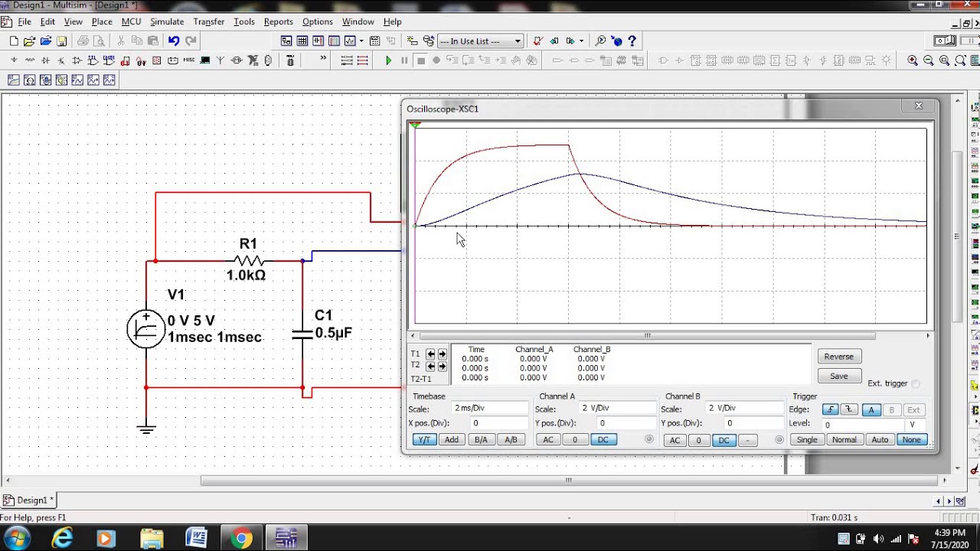Move T2 cursor left arrow
The image size is (980, 551).
click(x=431, y=367)
